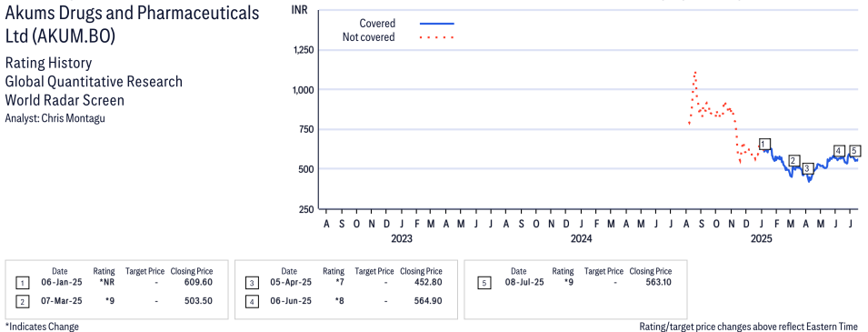Select boxed number 5 in rating table
868x332 pixels.
(x=484, y=283)
